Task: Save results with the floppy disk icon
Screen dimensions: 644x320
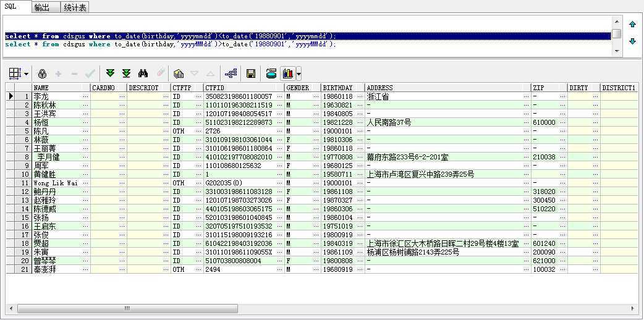Action: point(251,74)
